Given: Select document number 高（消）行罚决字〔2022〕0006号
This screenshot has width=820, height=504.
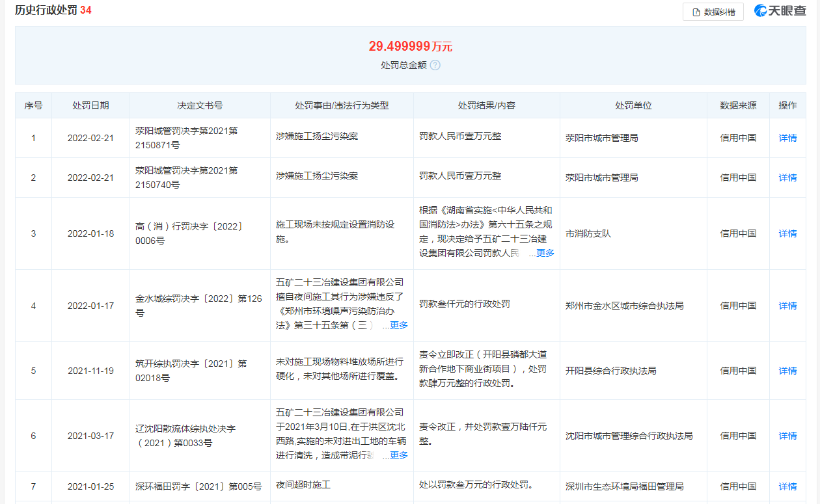Looking at the screenshot, I should tap(189, 233).
